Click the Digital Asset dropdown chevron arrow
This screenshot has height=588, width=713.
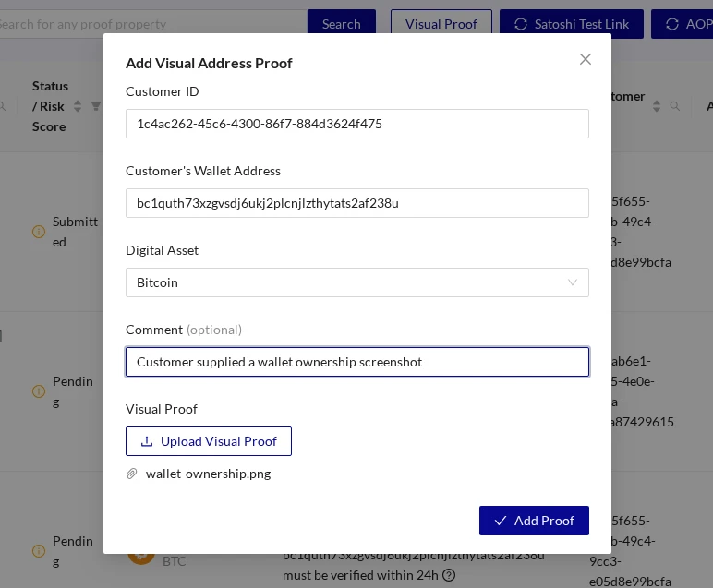573,282
